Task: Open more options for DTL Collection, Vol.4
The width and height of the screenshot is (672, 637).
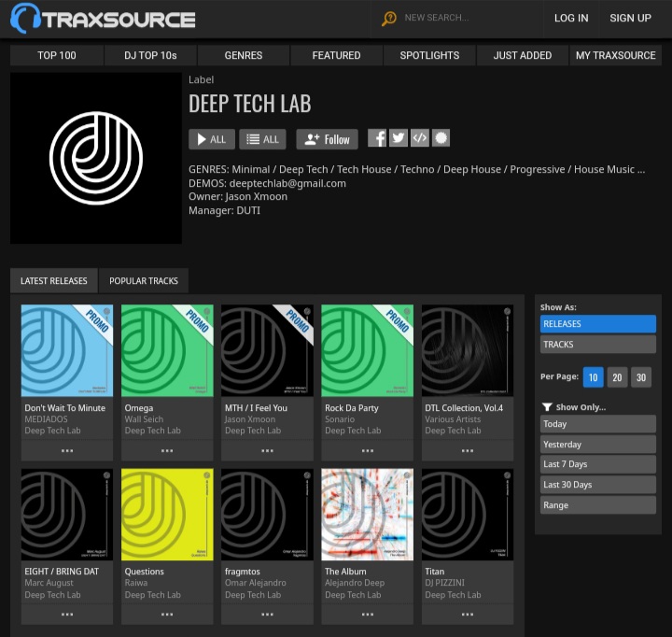Action: click(468, 451)
